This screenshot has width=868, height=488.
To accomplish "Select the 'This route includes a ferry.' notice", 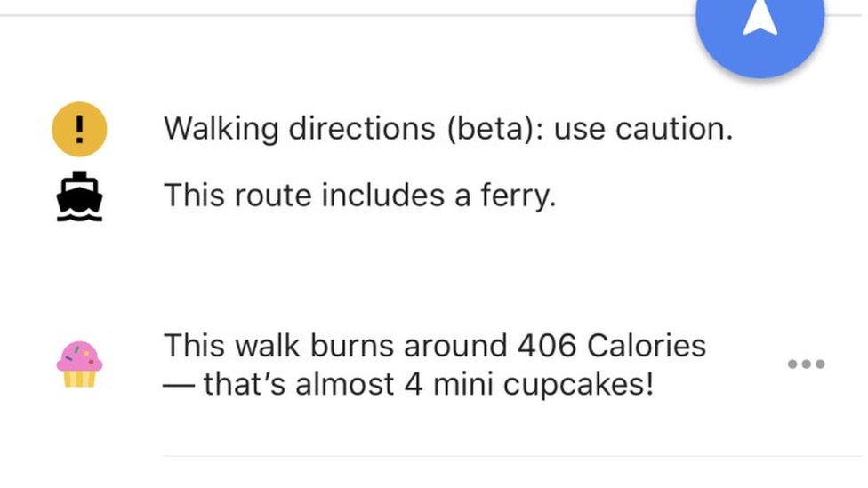I will (360, 196).
